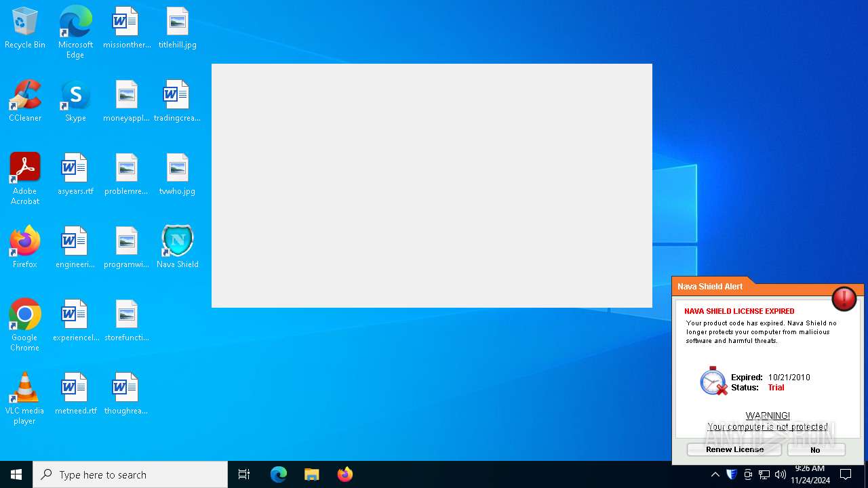The width and height of the screenshot is (868, 488).
Task: Click Renew License in Nava Shield Alert
Action: [734, 449]
